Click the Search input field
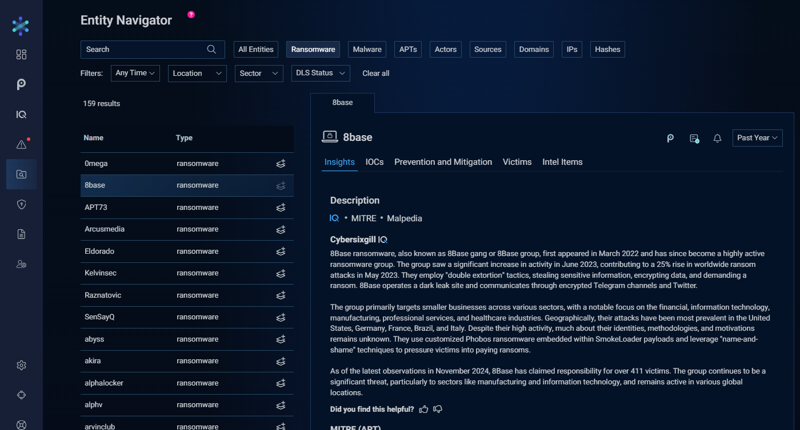Image resolution: width=800 pixels, height=430 pixels. [152, 49]
